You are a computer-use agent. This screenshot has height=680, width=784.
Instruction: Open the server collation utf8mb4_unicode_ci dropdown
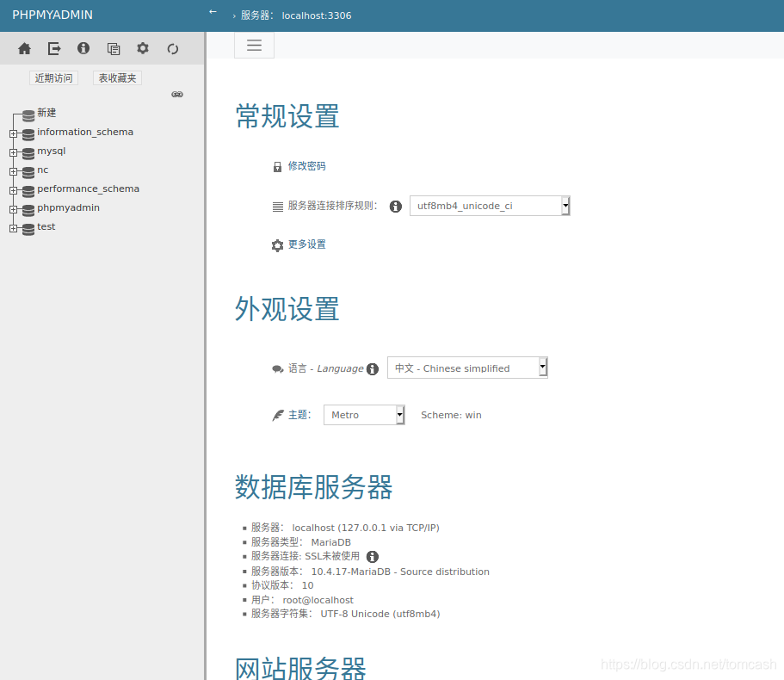click(x=490, y=206)
